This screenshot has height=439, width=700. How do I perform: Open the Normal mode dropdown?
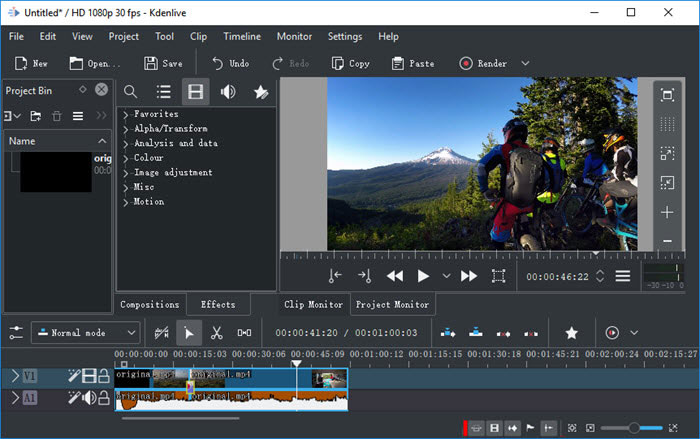(x=86, y=332)
